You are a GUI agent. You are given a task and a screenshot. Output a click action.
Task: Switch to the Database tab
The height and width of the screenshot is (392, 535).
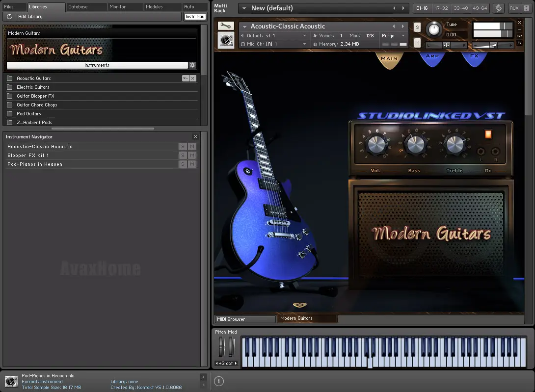tap(87, 7)
